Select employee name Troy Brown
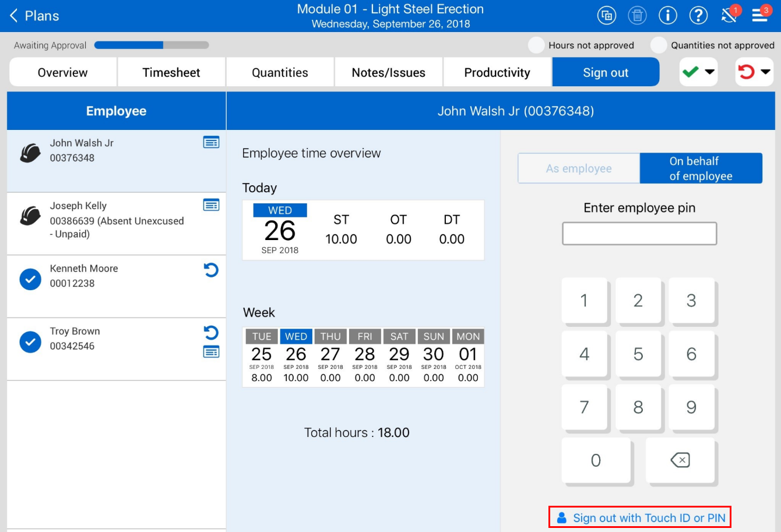Screen dimensions: 781x532 (75, 332)
